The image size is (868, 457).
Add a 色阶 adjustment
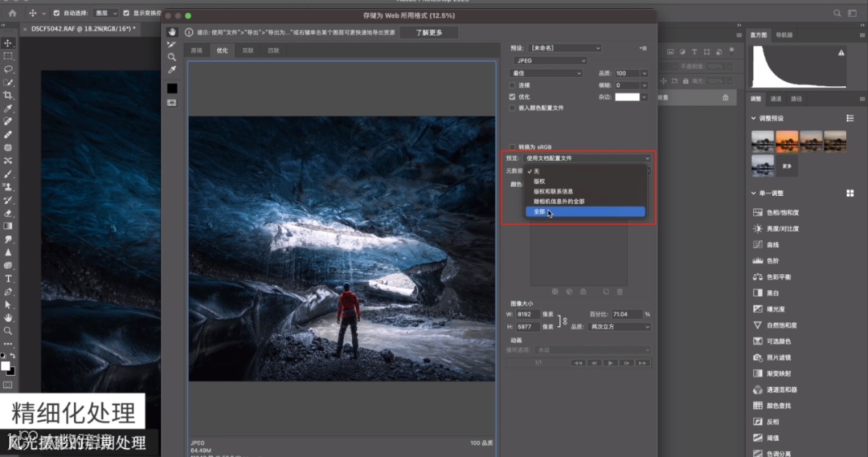[x=766, y=260]
